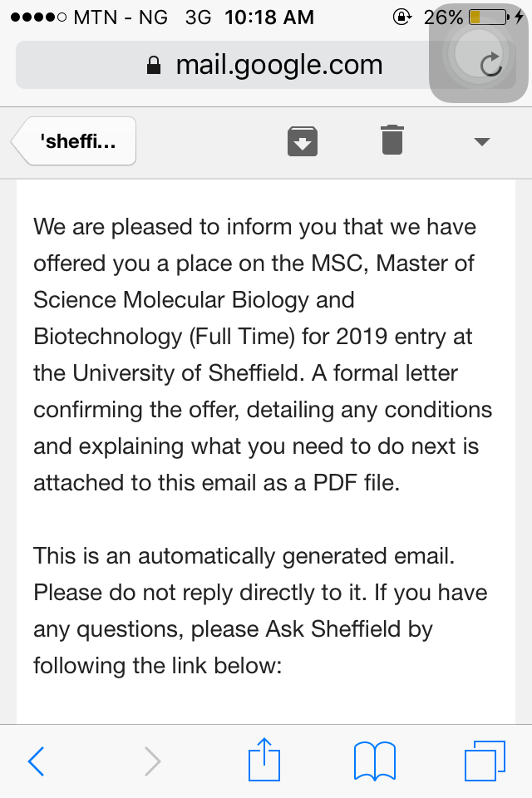Image resolution: width=532 pixels, height=798 pixels.
Task: Open the Safari share sheet icon
Action: 264,759
